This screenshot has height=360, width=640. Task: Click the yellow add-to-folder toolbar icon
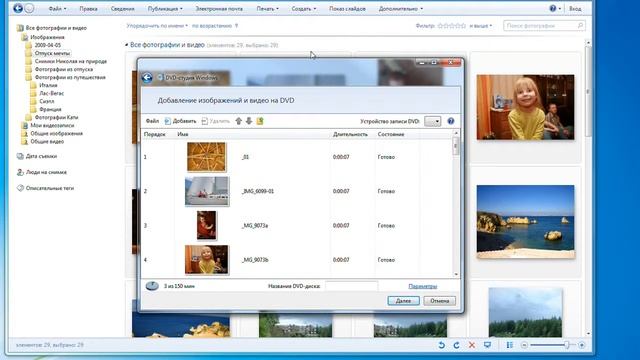260,121
